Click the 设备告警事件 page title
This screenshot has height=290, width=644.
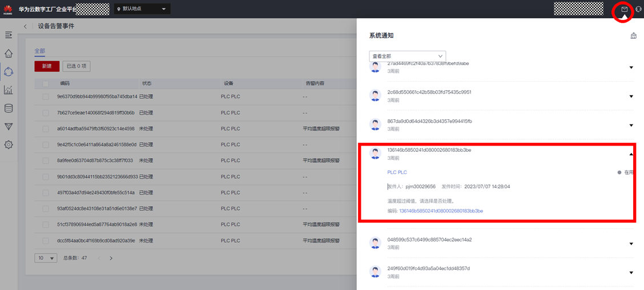click(x=57, y=26)
